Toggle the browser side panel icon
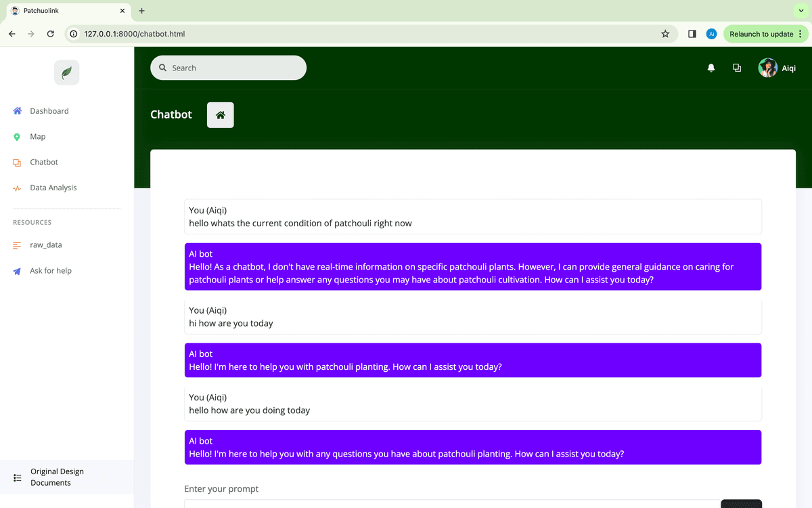 (692, 34)
